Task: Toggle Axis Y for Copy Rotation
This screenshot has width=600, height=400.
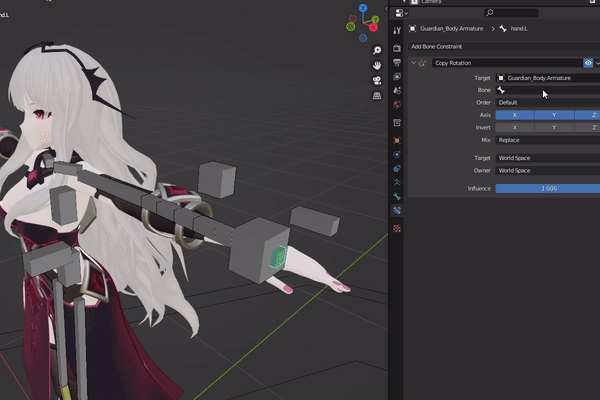Action: click(554, 115)
